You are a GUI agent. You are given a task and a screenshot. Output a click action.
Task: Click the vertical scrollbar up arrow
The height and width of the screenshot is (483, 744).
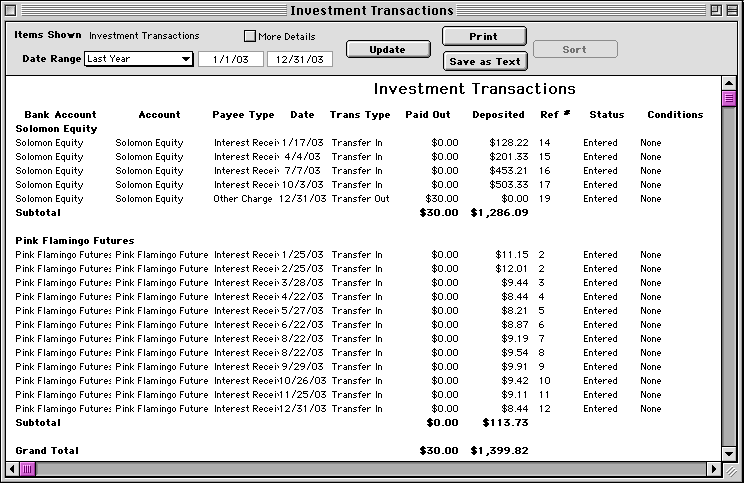(x=729, y=83)
